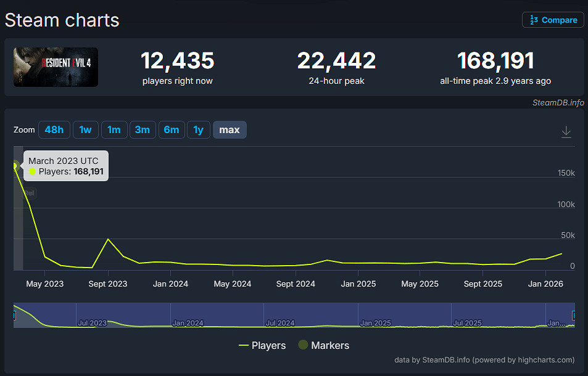Select the 48h zoom range
Image resolution: width=588 pixels, height=376 pixels.
click(54, 129)
